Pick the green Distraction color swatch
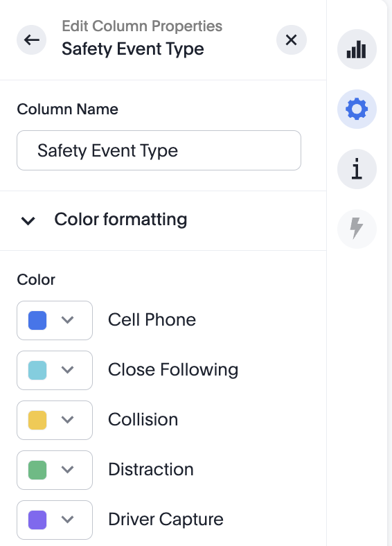The width and height of the screenshot is (392, 546). pyautogui.click(x=37, y=470)
